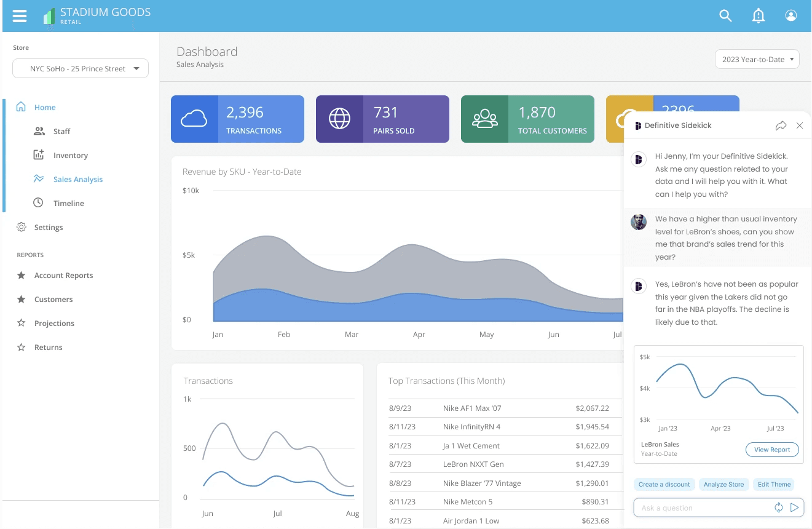Click the $1,945.54 amount
812x529 pixels.
(x=592, y=426)
